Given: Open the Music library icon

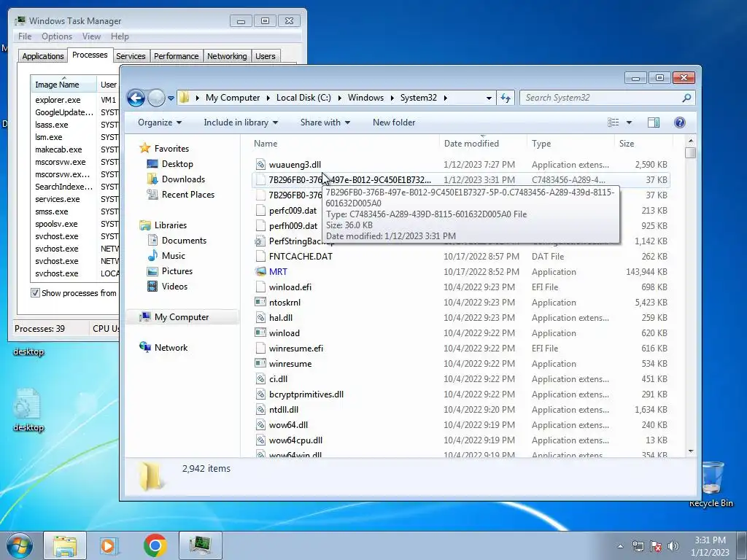Looking at the screenshot, I should pyautogui.click(x=152, y=256).
